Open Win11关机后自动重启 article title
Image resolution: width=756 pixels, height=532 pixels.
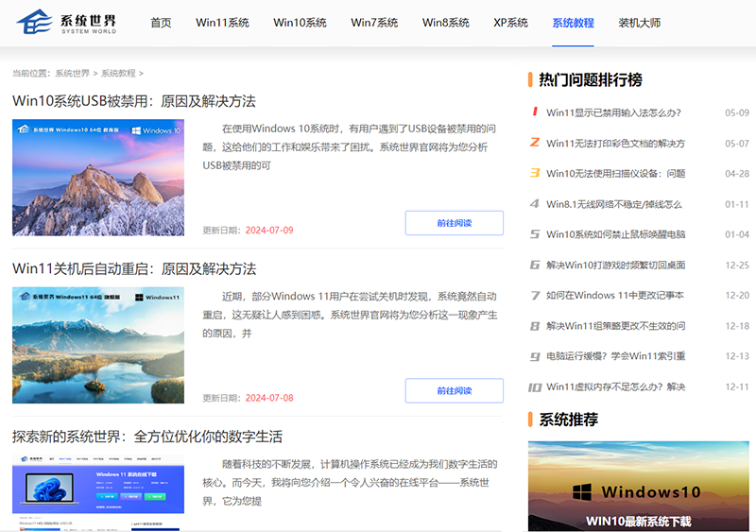[133, 269]
